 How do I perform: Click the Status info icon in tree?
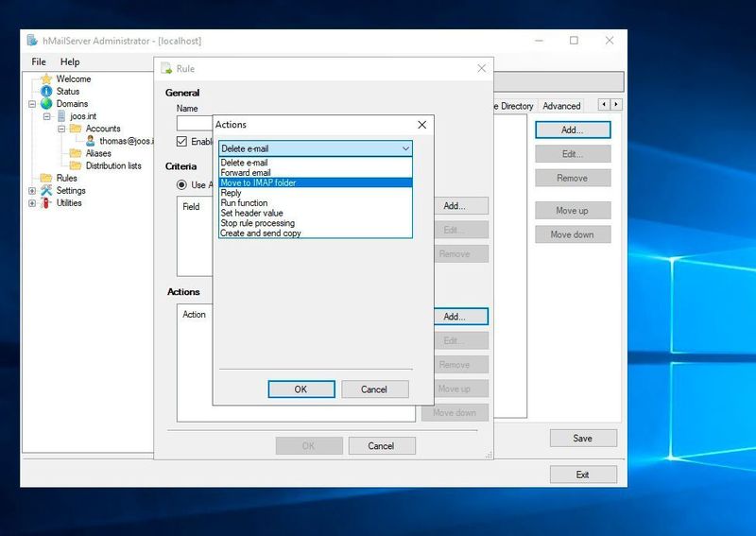[x=46, y=91]
